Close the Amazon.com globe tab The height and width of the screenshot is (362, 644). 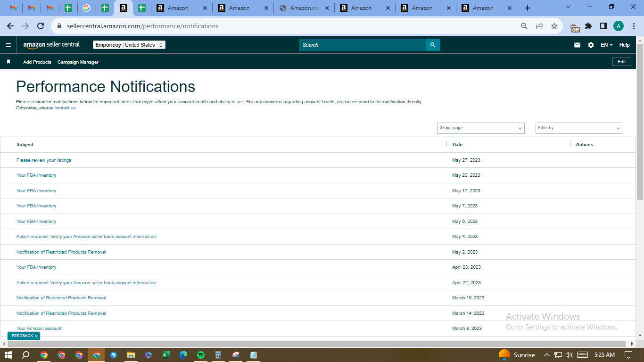[x=327, y=8]
